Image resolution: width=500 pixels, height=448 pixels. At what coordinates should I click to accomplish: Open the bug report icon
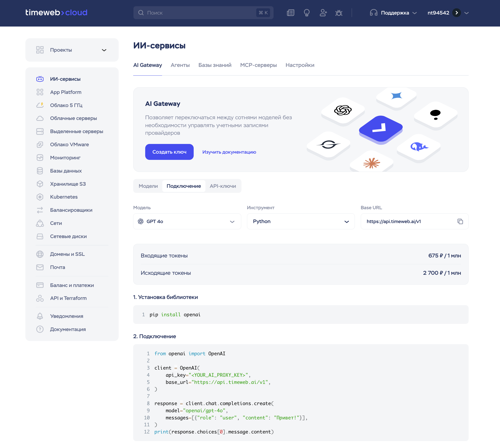339,13
